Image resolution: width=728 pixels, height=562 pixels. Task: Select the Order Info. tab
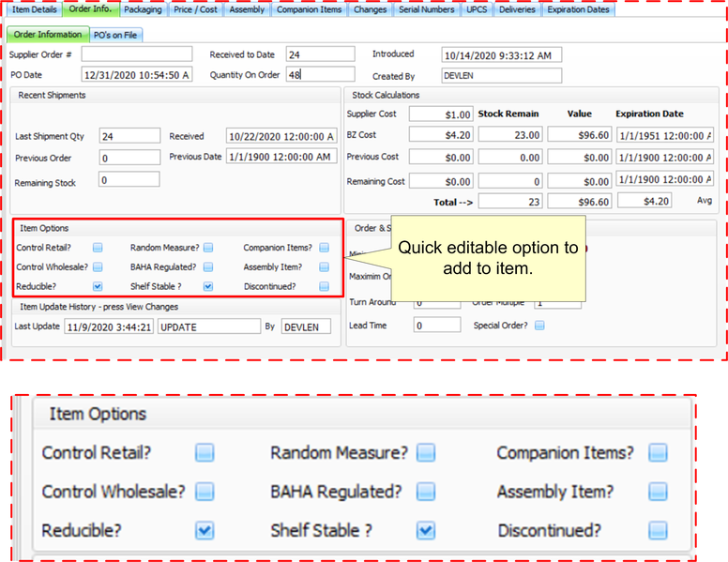(91, 8)
